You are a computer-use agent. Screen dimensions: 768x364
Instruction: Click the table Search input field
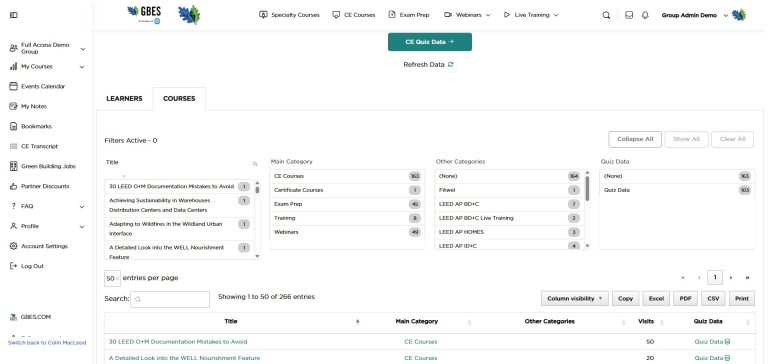170,299
